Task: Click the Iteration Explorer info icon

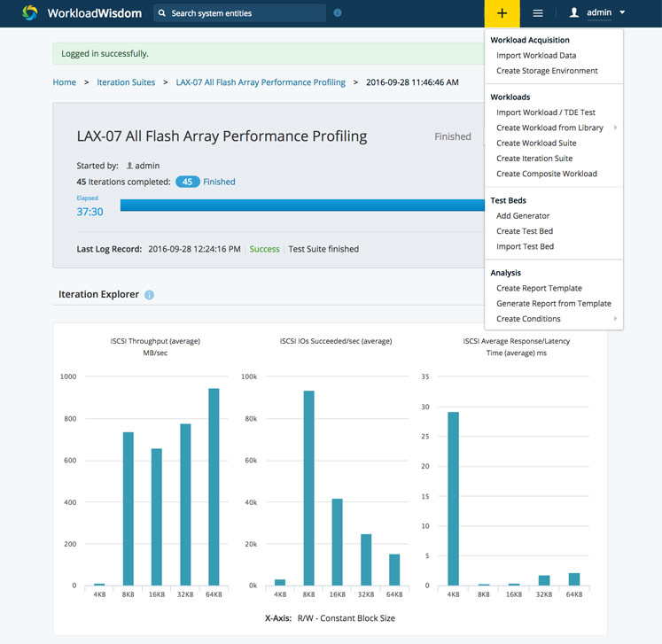Action: [149, 295]
